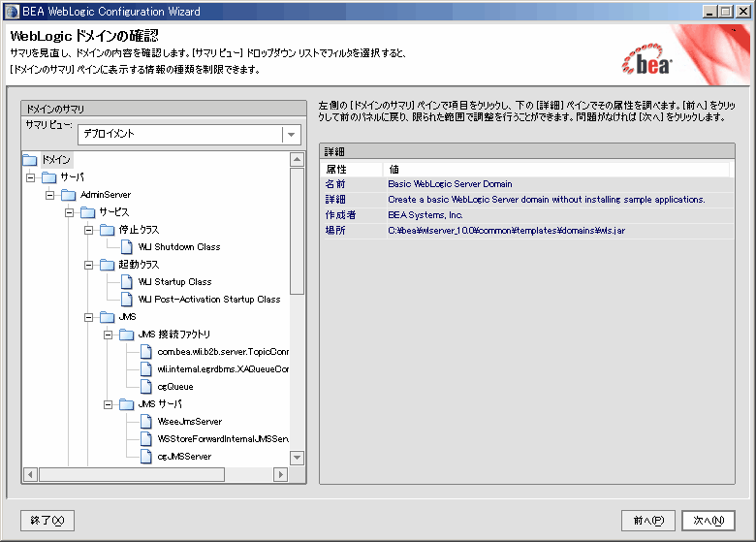756x542 pixels.
Task: Click the WseeJmsServer document icon
Action: (146, 422)
